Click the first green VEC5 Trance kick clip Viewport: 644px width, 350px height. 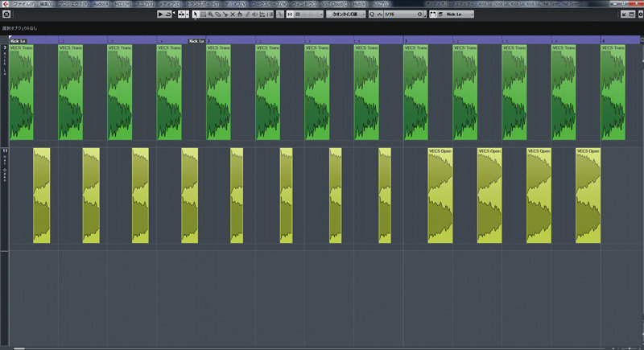click(x=21, y=93)
